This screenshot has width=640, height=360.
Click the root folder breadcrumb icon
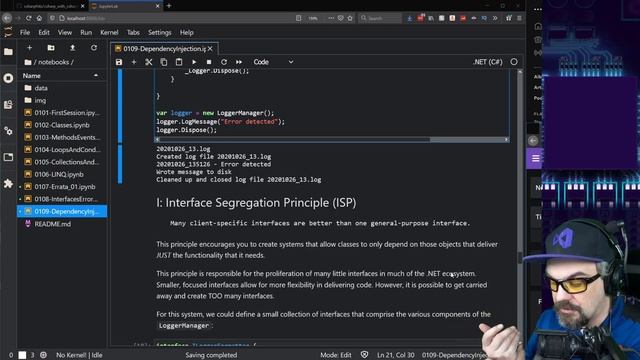28,62
